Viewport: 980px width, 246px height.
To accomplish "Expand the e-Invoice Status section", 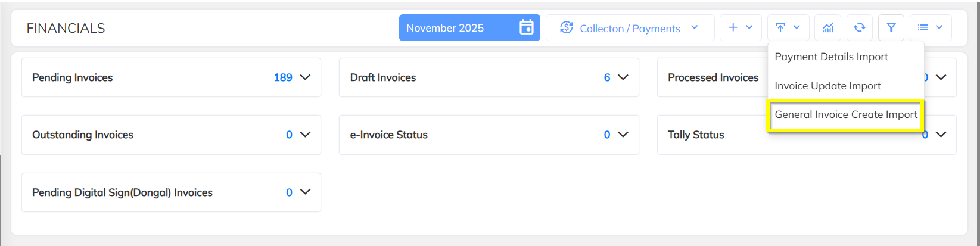I will pyautogui.click(x=623, y=135).
